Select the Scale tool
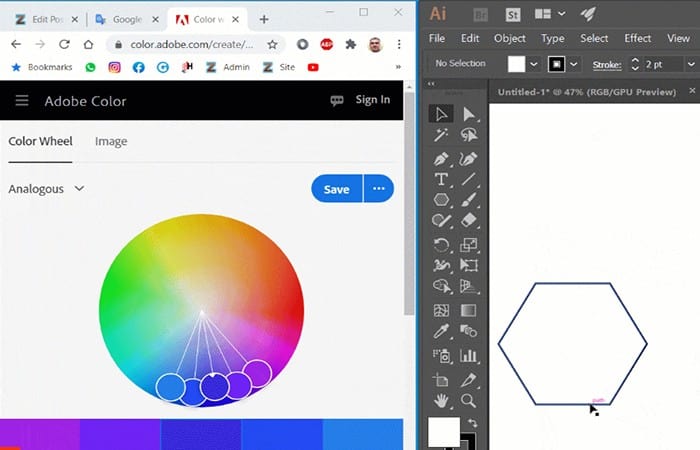The height and width of the screenshot is (450, 700). 468,245
